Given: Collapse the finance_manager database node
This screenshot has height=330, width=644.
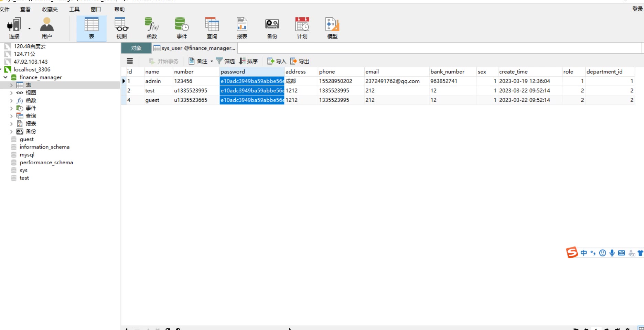Looking at the screenshot, I should pyautogui.click(x=6, y=77).
